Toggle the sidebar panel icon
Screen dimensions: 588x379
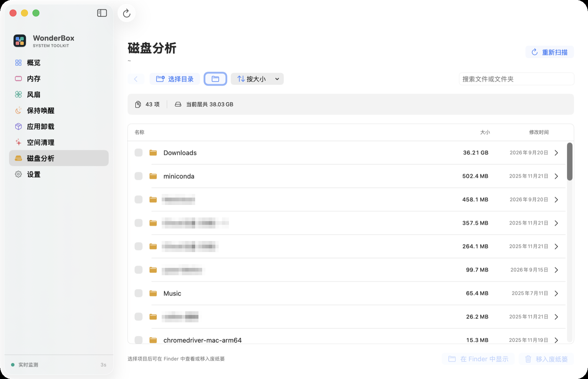click(102, 13)
